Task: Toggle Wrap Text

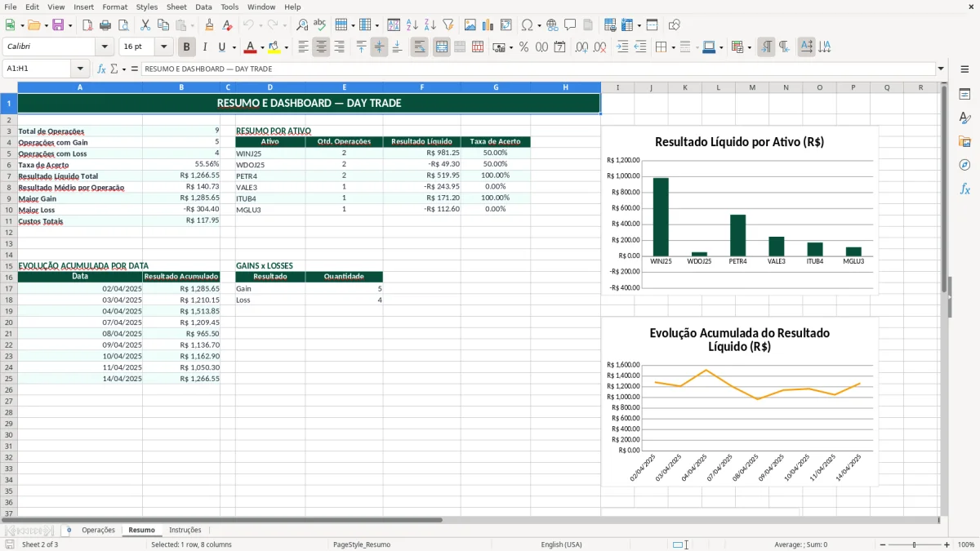Action: 419,47
